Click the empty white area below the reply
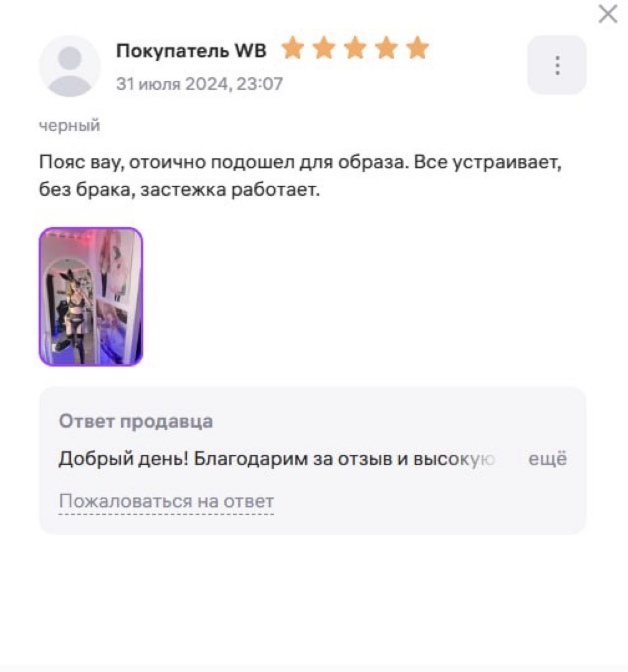 313,600
